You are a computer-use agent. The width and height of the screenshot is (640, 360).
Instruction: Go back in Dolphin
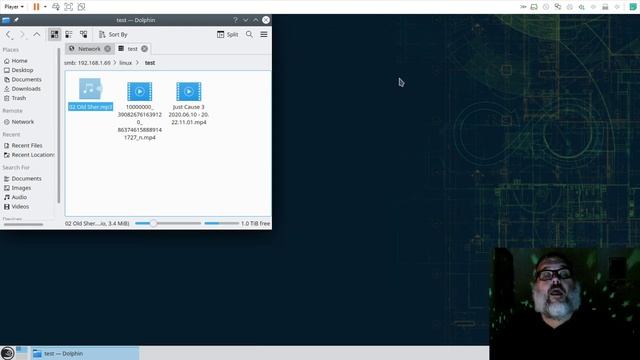[x=9, y=35]
